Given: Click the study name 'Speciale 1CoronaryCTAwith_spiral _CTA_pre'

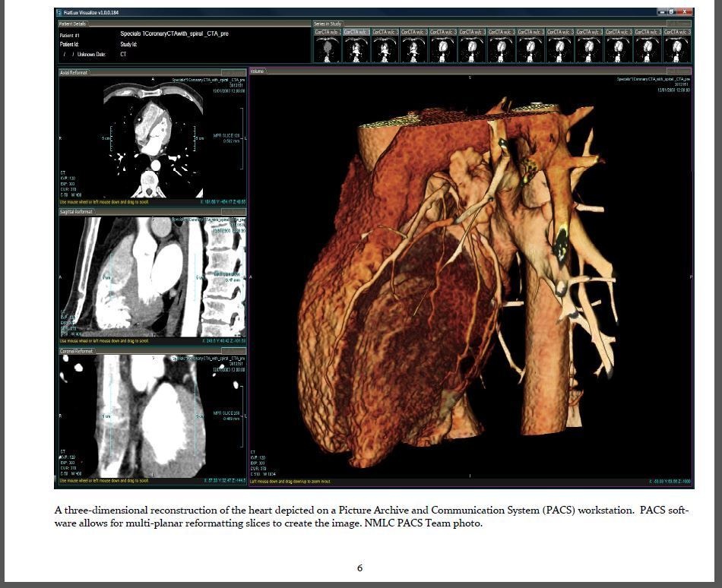Looking at the screenshot, I should coord(175,33).
